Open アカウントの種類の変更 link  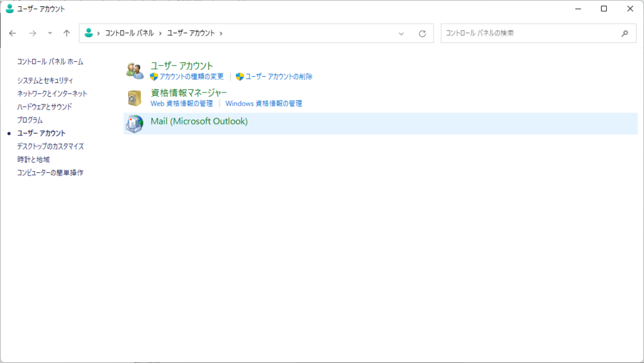click(191, 77)
